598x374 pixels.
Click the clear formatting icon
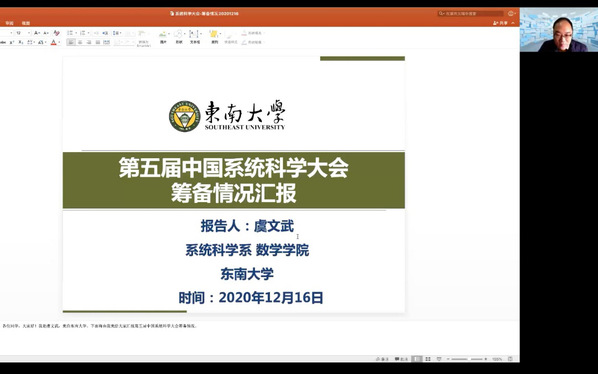(x=56, y=33)
